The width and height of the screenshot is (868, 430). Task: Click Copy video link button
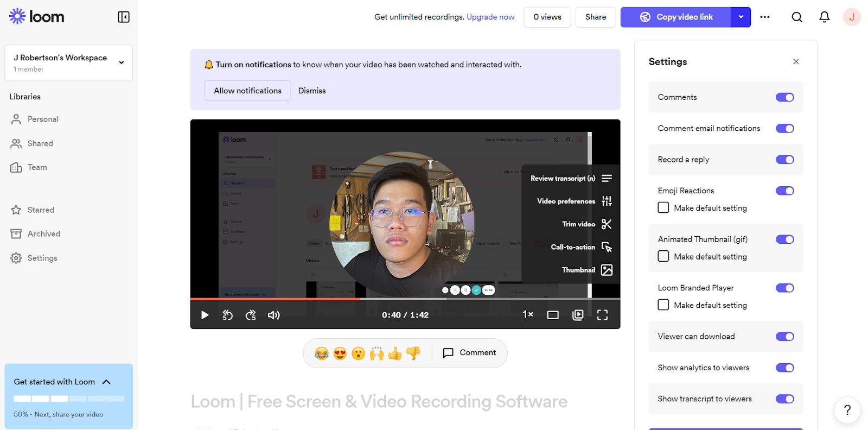[676, 17]
